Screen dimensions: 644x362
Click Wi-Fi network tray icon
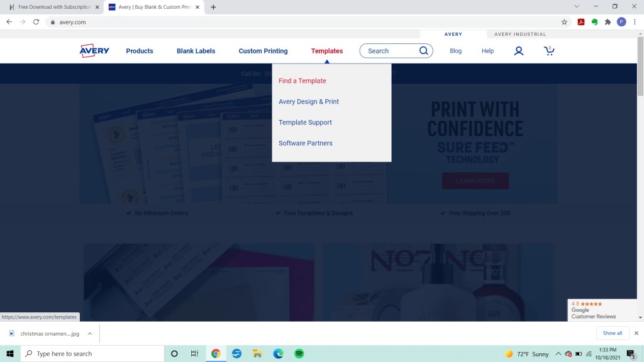pyautogui.click(x=589, y=354)
